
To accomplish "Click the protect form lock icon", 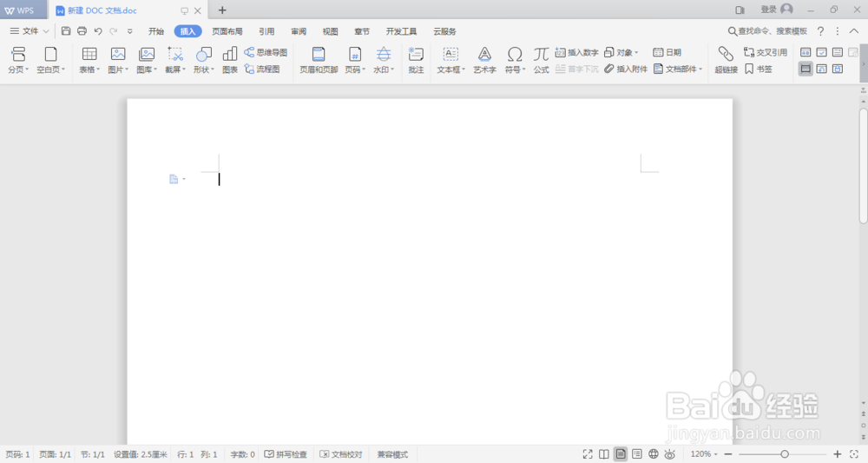I will [838, 69].
